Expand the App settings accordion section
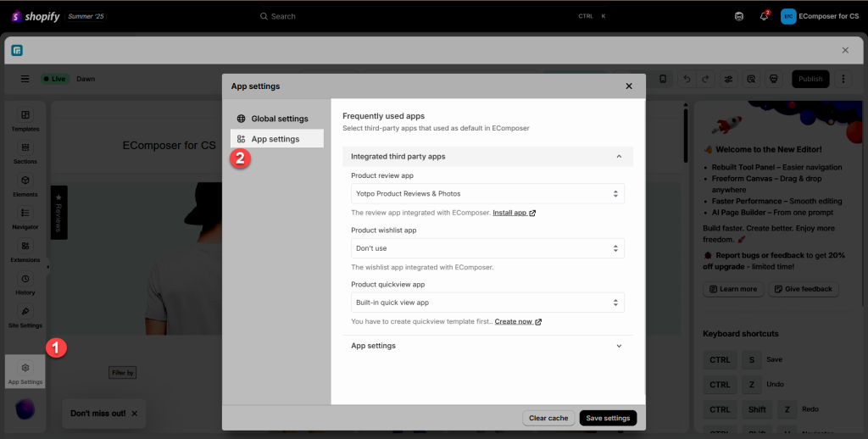 click(x=487, y=346)
